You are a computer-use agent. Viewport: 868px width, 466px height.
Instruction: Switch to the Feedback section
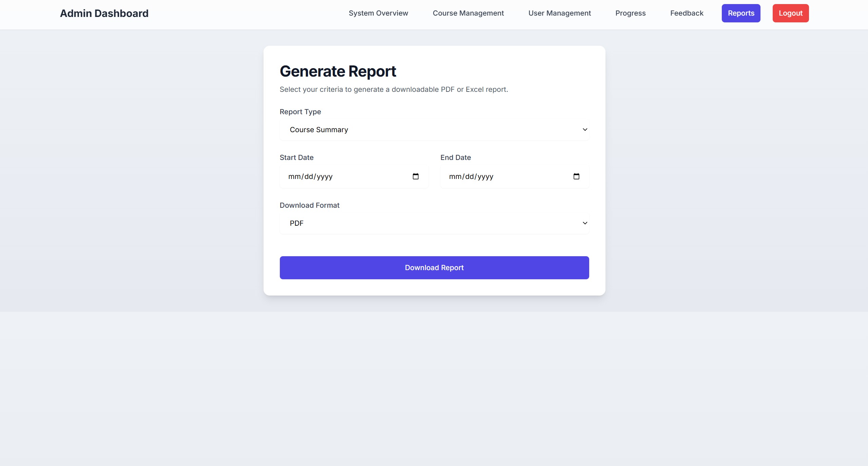pyautogui.click(x=687, y=13)
